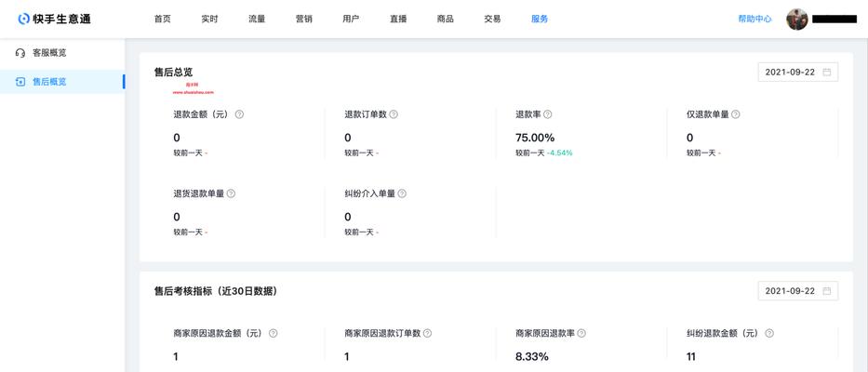The height and width of the screenshot is (372, 868).
Task: Click the help icon next to 商家原因退款率
Action: click(581, 333)
